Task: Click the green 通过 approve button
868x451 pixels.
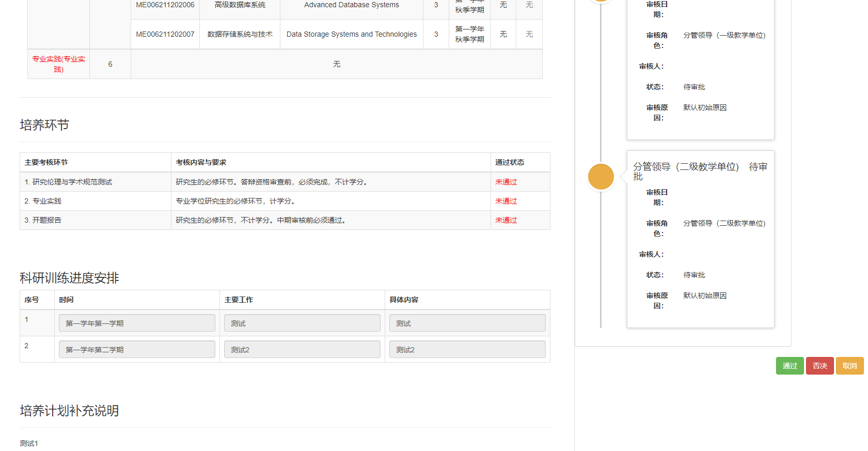Action: [790, 366]
